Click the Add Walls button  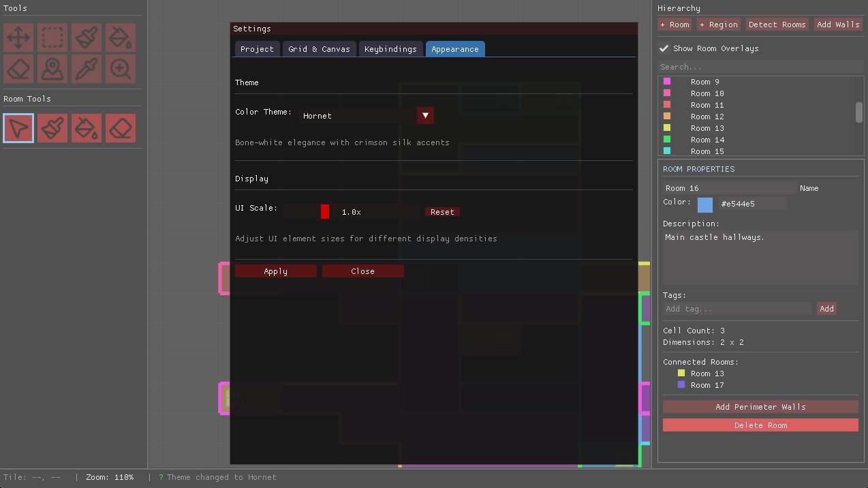(x=839, y=25)
